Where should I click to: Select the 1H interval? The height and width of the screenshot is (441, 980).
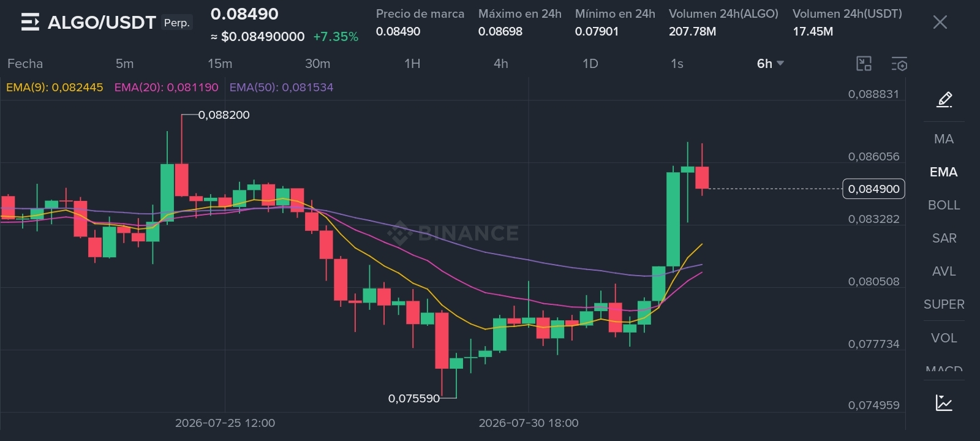pos(412,64)
